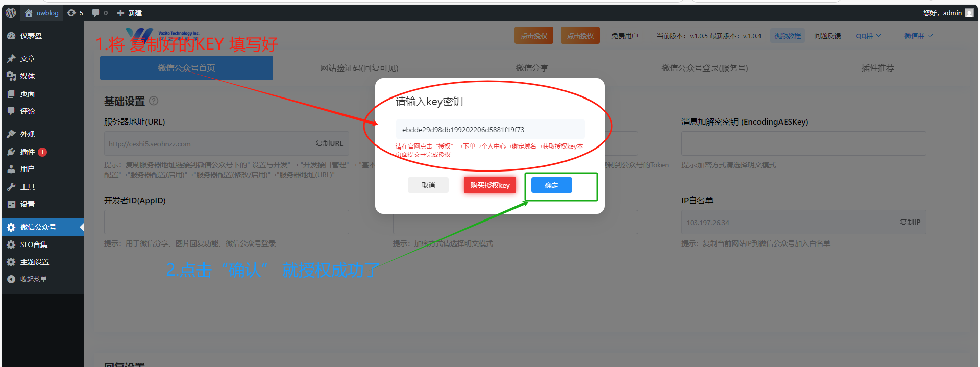This screenshot has width=980, height=367.
Task: Switch to 微信公众号登录(服务号) tab
Action: [x=705, y=68]
